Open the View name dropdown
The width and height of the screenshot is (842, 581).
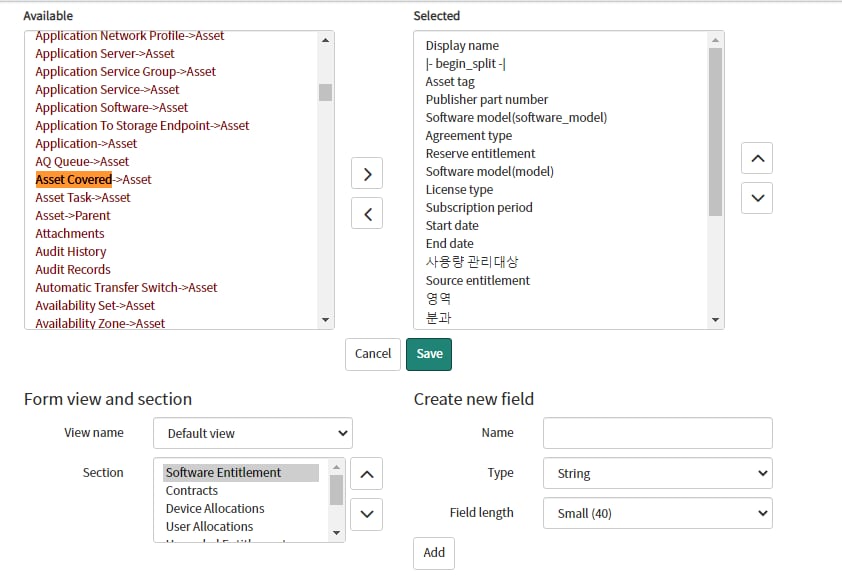(x=252, y=433)
